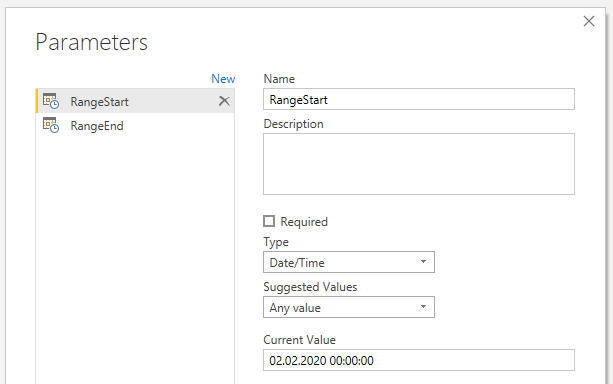Image resolution: width=613 pixels, height=384 pixels.
Task: Open Suggested Values dropdown showing Any value
Action: 349,307
